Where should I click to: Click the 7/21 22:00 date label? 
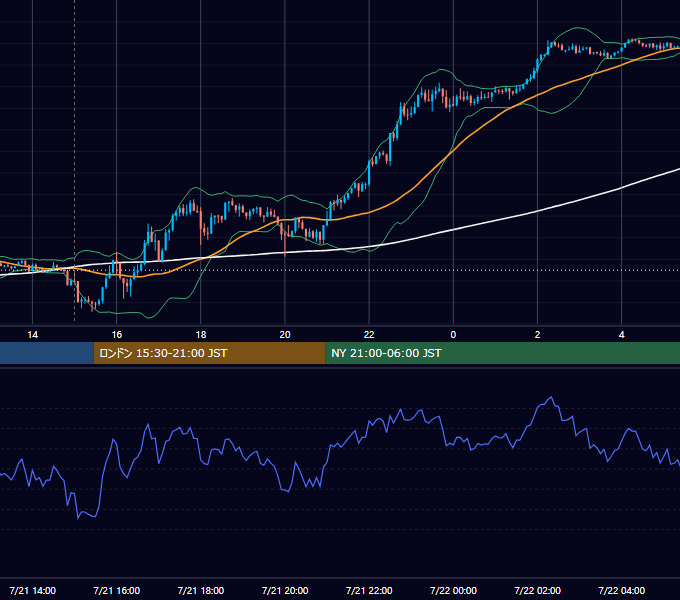pyautogui.click(x=369, y=590)
